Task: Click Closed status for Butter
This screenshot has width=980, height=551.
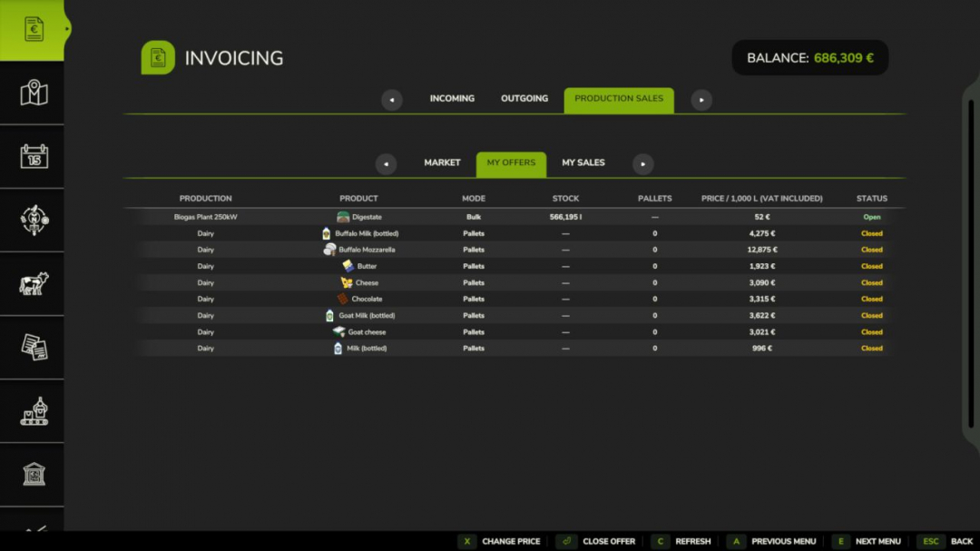Action: (871, 267)
